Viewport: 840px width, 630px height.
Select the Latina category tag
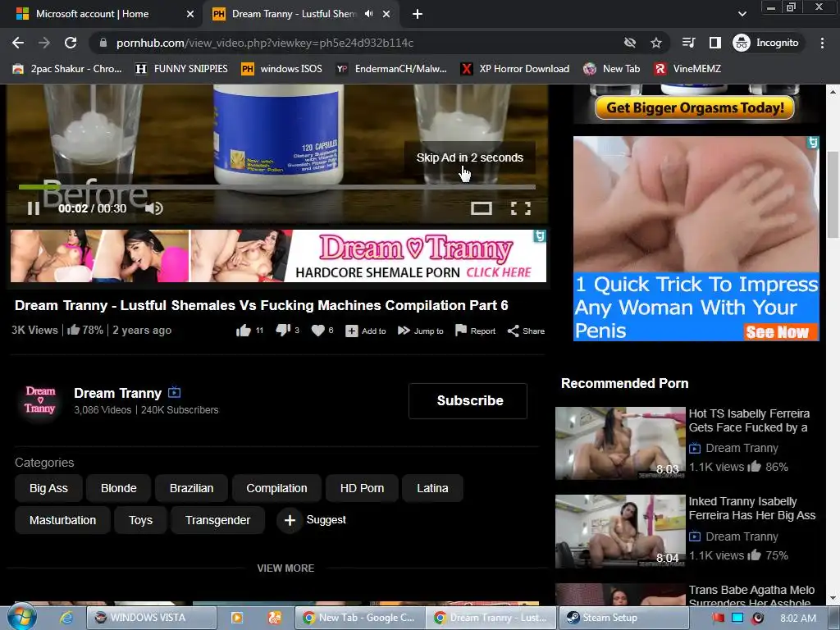click(x=432, y=488)
